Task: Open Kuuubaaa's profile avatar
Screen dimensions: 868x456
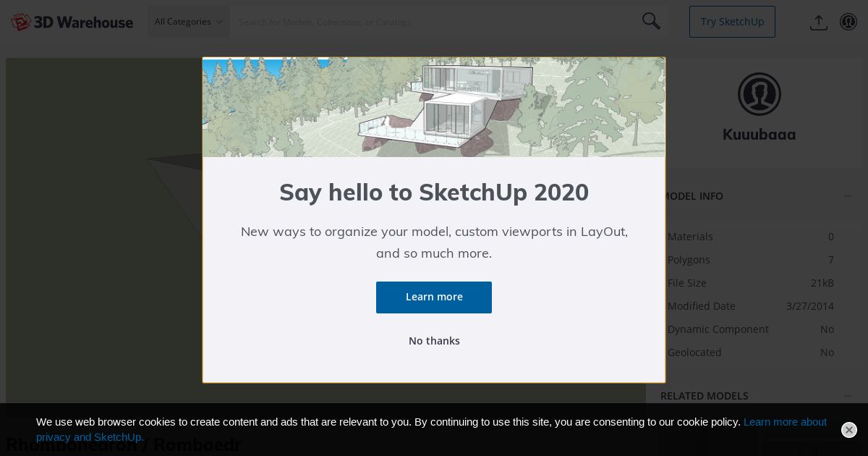Action: [x=759, y=94]
